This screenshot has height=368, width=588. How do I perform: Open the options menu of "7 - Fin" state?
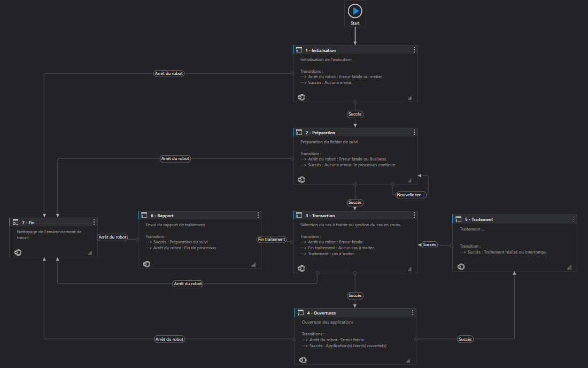[x=94, y=222]
